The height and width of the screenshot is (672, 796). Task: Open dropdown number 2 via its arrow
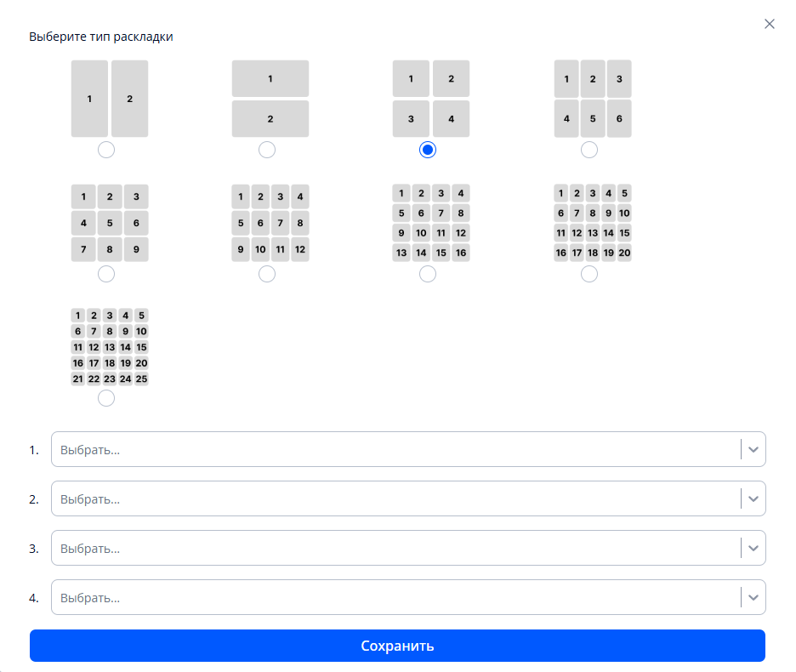click(753, 499)
